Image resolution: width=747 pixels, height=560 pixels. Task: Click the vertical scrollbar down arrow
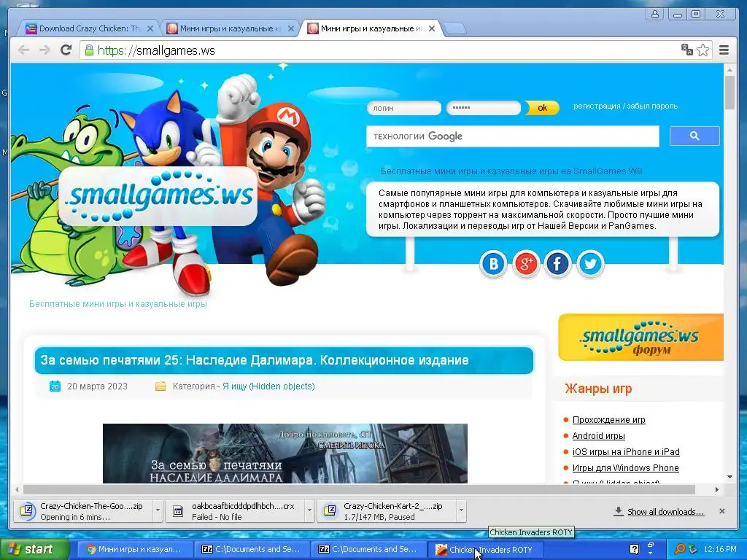coord(729,477)
